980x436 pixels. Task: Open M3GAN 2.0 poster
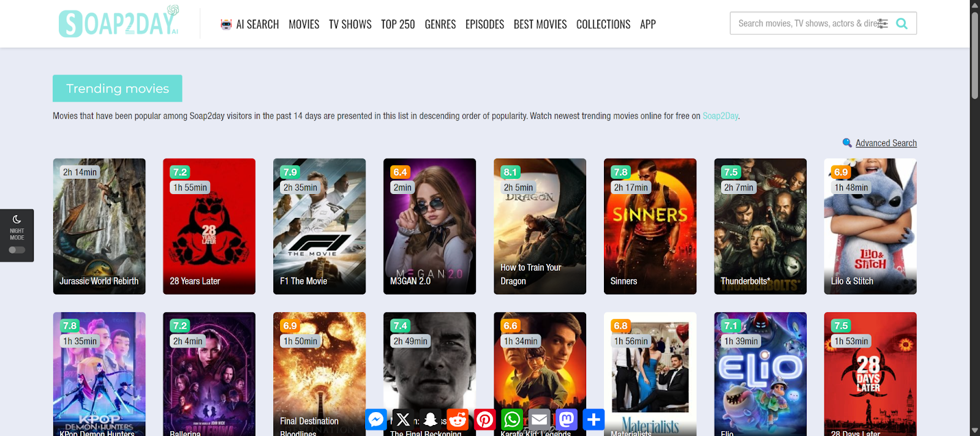pos(429,227)
